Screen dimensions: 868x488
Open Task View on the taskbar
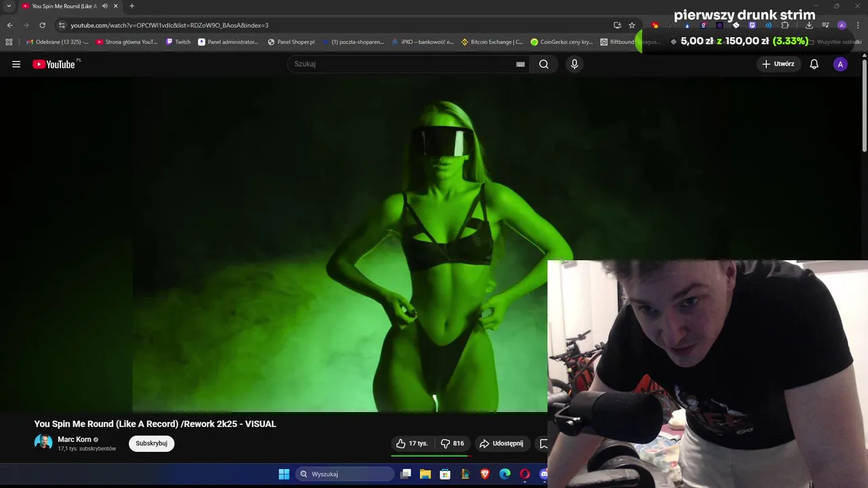pos(406,474)
